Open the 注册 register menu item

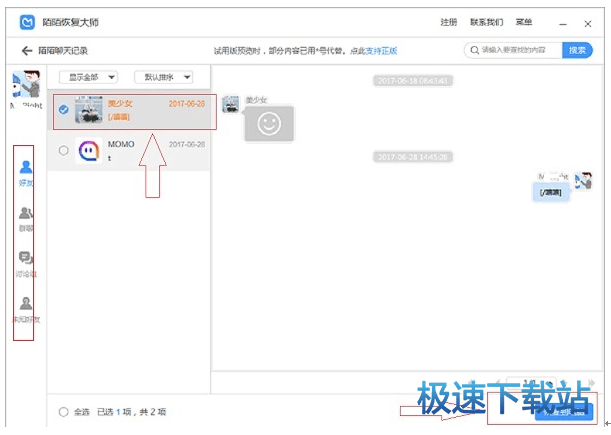pos(449,22)
